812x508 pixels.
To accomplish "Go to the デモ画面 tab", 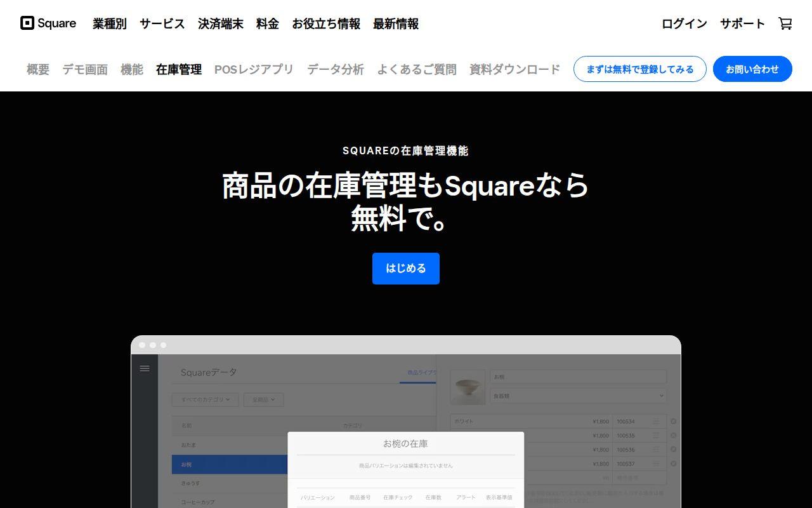I will pyautogui.click(x=85, y=69).
